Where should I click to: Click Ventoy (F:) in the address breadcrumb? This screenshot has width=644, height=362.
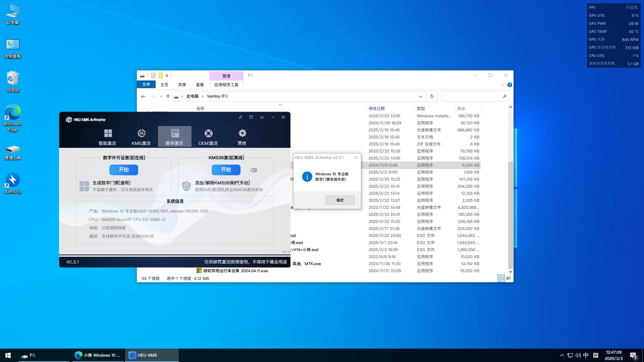point(217,96)
